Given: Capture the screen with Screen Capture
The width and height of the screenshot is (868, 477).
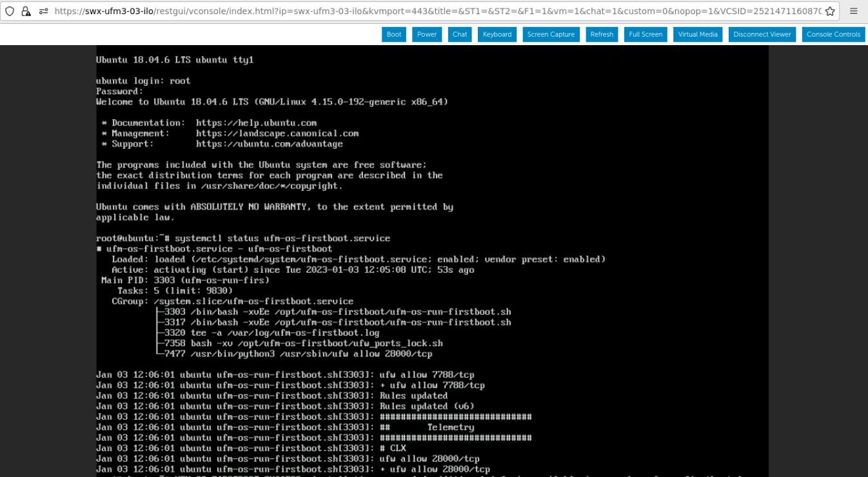Looking at the screenshot, I should (x=551, y=34).
